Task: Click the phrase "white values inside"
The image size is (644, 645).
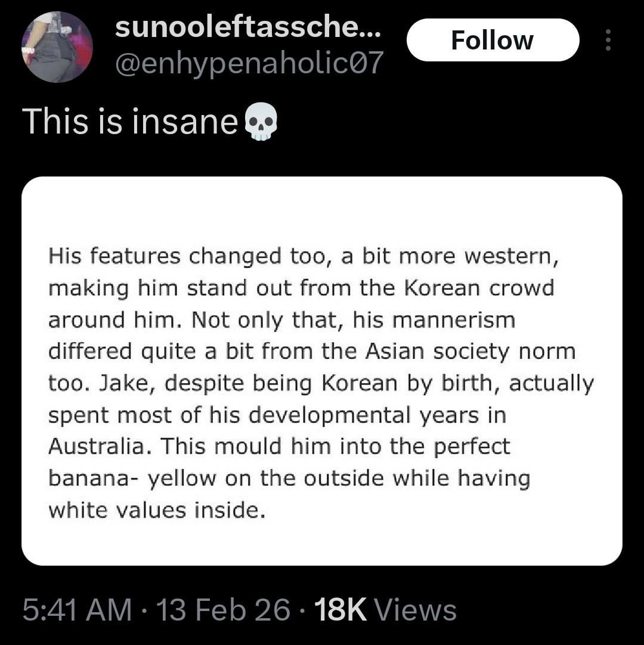Action: (x=156, y=510)
